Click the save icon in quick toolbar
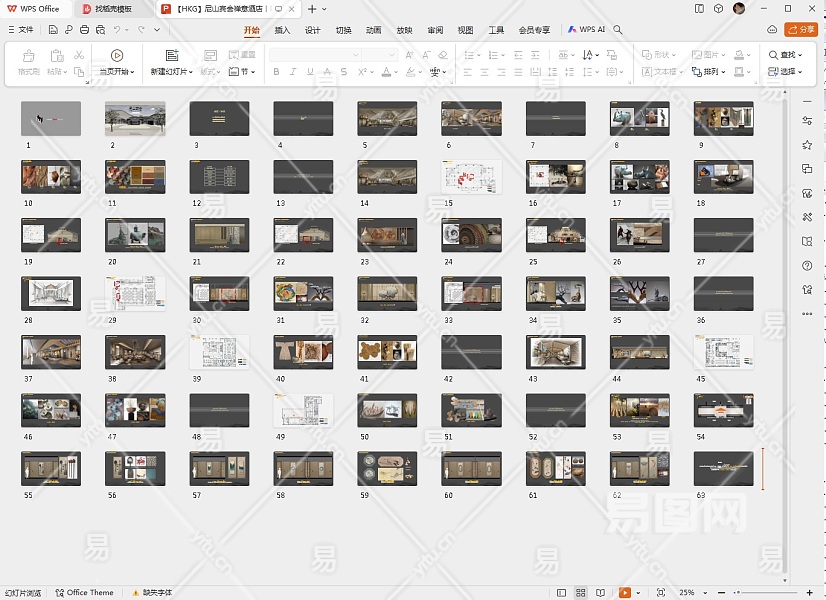Viewport: 826px width, 600px height. click(x=52, y=30)
